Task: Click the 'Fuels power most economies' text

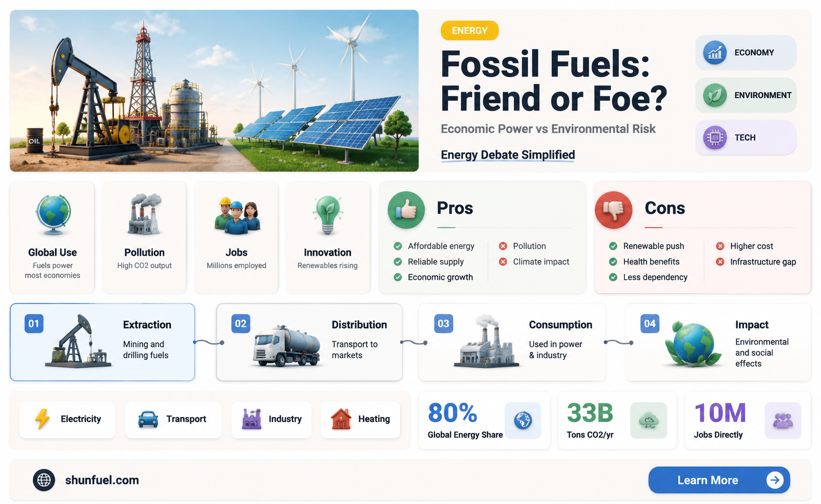Action: [52, 270]
